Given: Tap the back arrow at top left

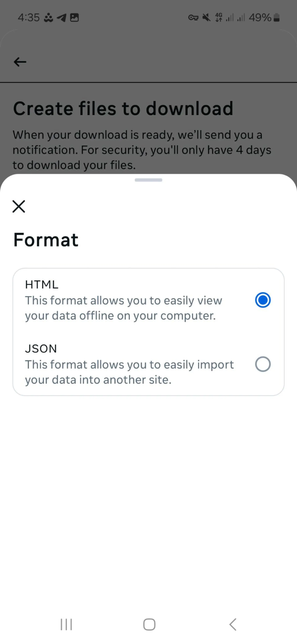Looking at the screenshot, I should click(20, 62).
